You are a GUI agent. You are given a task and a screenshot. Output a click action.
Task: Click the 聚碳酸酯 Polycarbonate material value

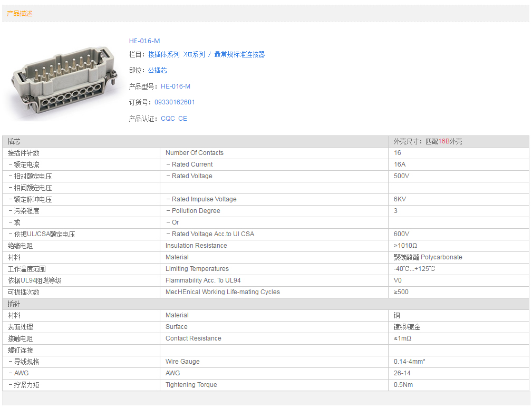coord(428,257)
